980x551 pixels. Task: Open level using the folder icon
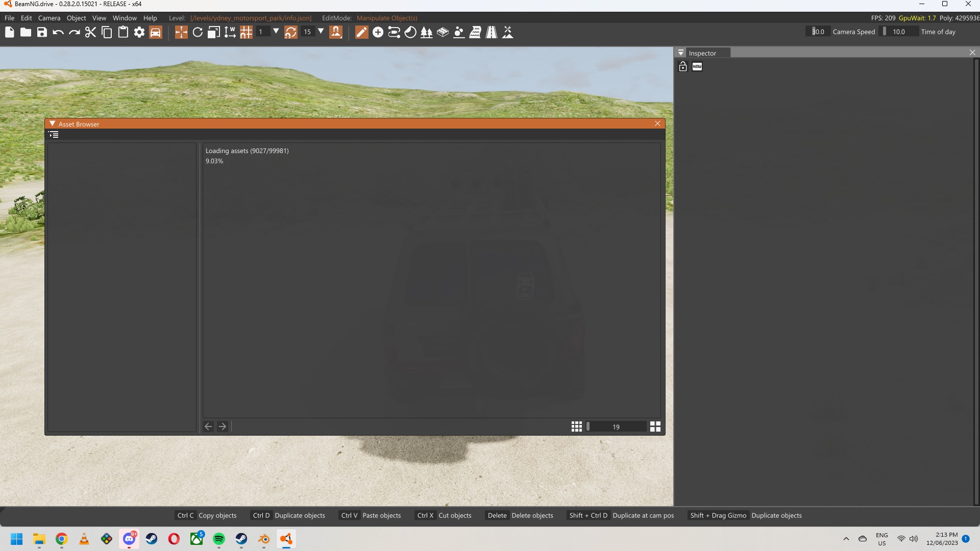pos(26,32)
